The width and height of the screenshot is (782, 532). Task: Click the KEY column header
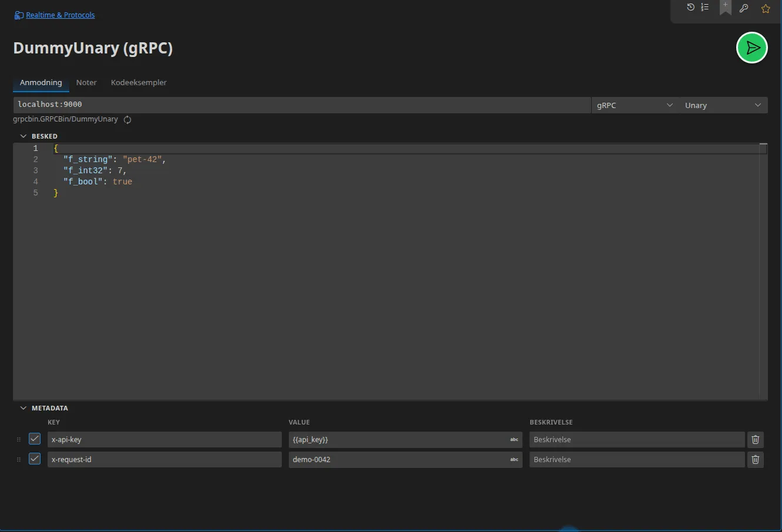pyautogui.click(x=53, y=422)
